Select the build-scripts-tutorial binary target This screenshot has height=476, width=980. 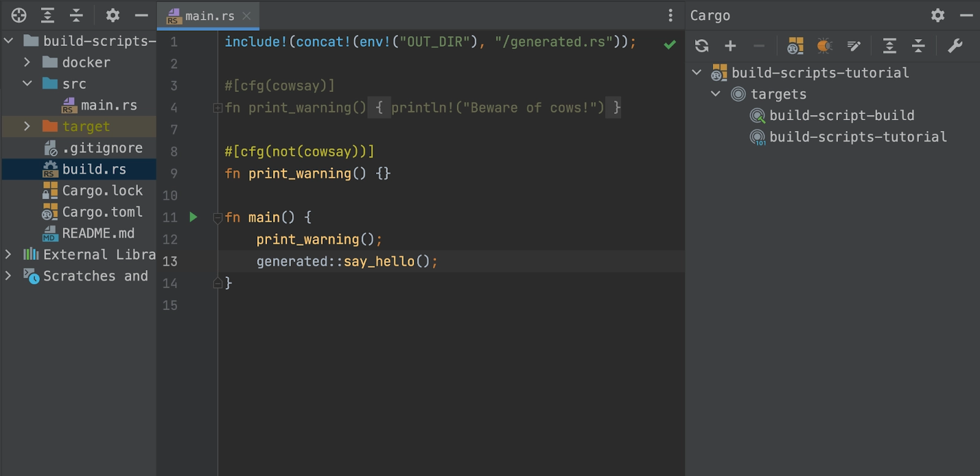pyautogui.click(x=858, y=137)
